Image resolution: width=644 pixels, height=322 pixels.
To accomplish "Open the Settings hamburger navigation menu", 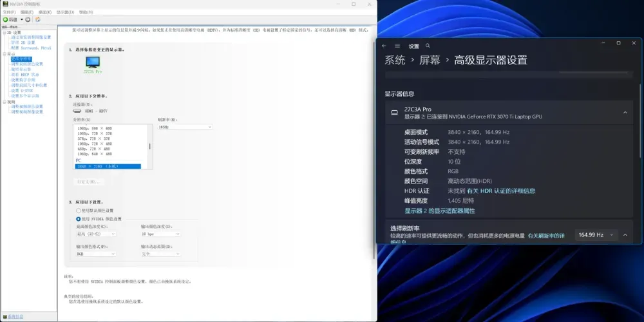I will tap(397, 46).
